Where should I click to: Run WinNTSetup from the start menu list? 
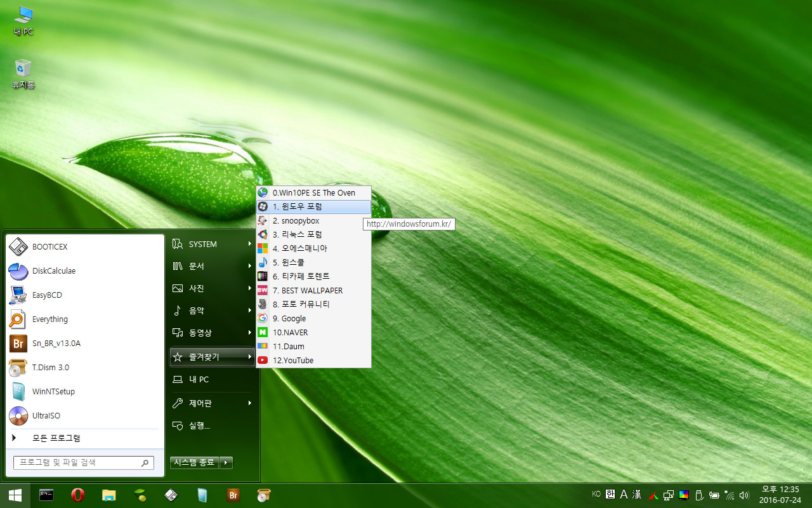coord(84,391)
